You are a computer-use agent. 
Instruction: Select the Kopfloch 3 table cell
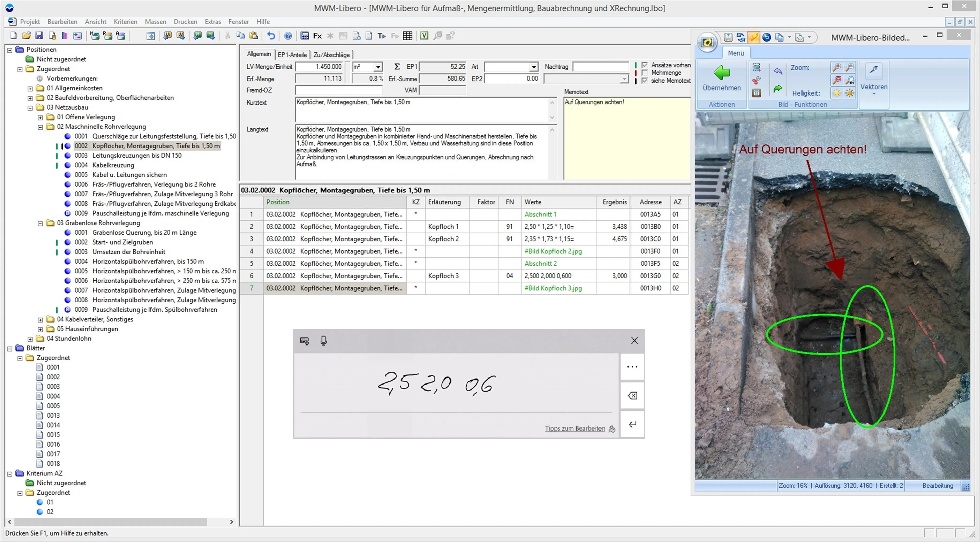click(x=447, y=276)
